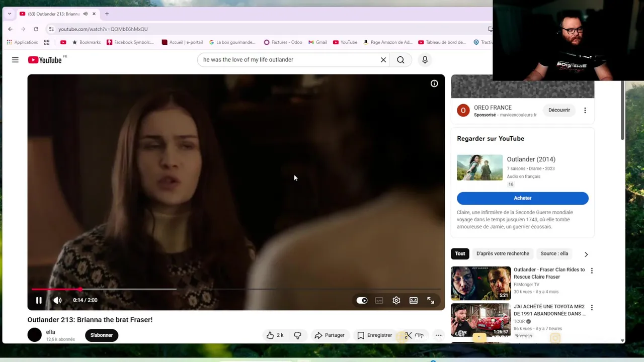Open the ella channel name link

click(50, 332)
